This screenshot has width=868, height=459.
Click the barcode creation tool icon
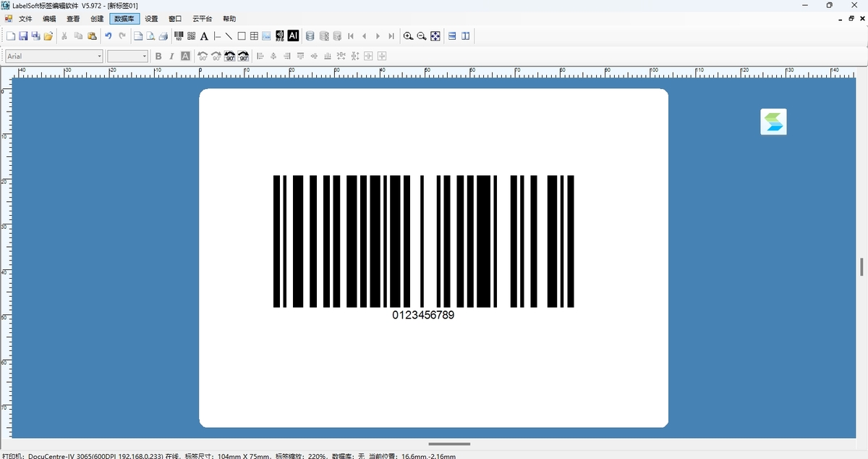[179, 36]
